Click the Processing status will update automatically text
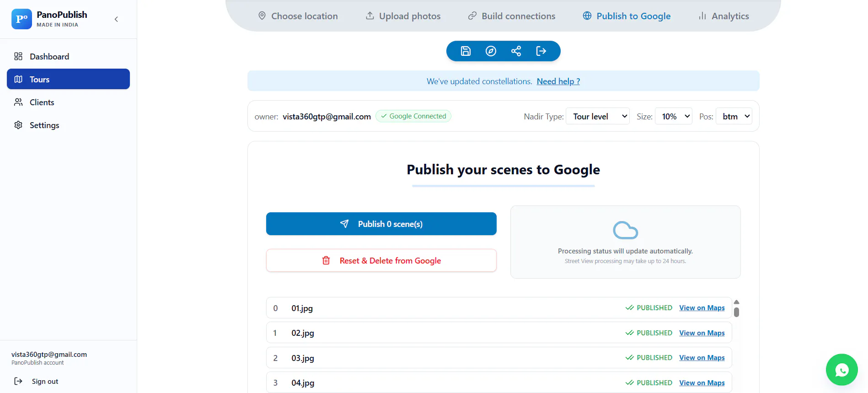Image resolution: width=868 pixels, height=393 pixels. (x=625, y=251)
